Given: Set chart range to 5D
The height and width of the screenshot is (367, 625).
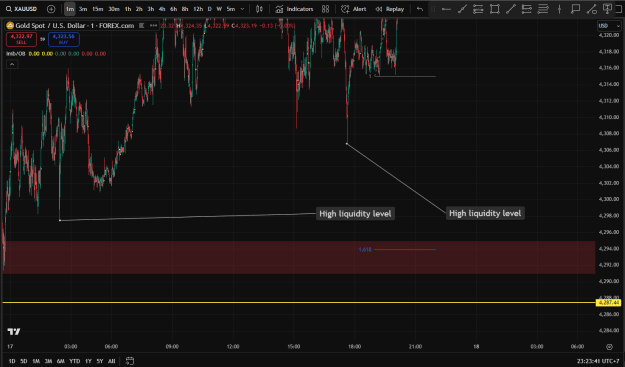Looking at the screenshot, I should click(24, 361).
